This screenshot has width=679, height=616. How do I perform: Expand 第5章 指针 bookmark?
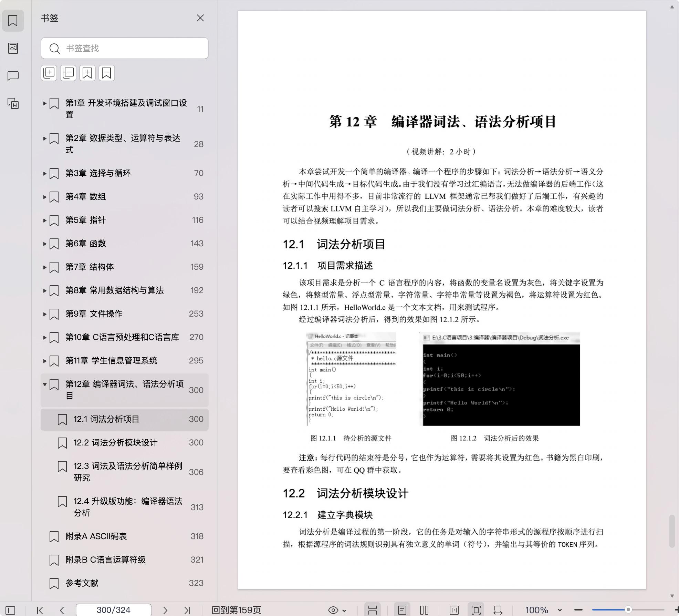(44, 220)
